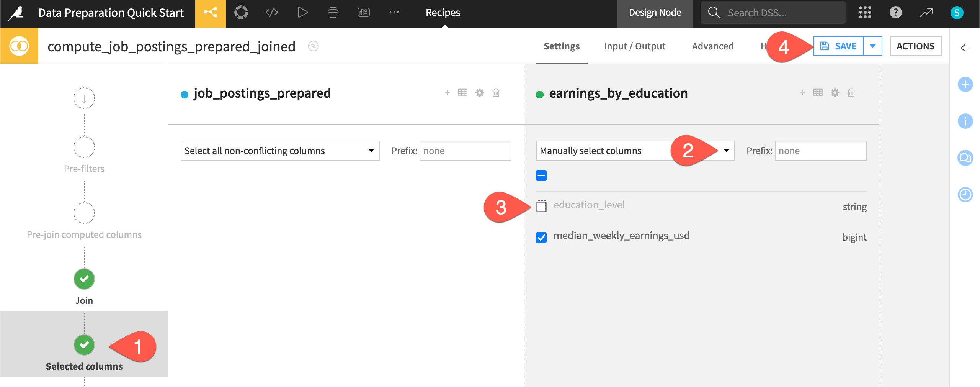Open settings gear for job_postings_prepared

click(479, 92)
